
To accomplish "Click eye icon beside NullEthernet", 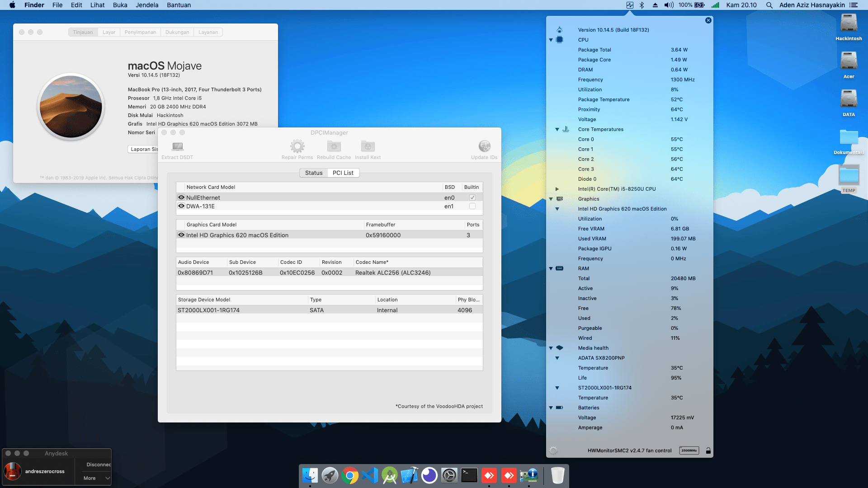I will tap(181, 197).
